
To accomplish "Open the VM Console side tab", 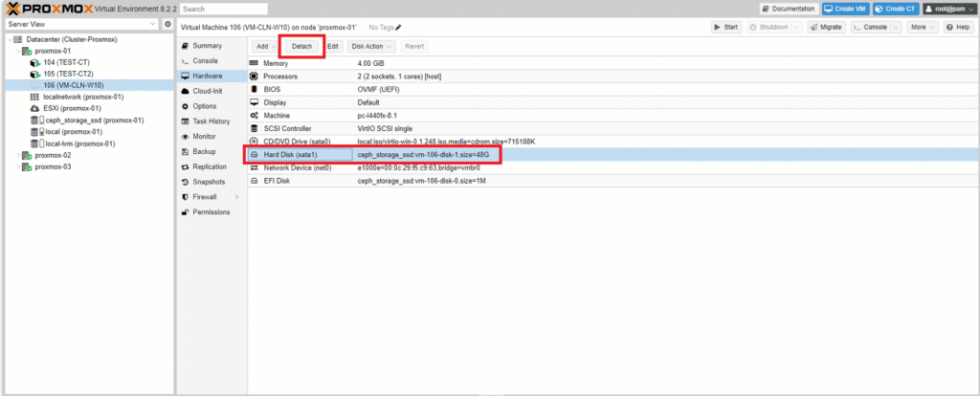I will [212, 60].
